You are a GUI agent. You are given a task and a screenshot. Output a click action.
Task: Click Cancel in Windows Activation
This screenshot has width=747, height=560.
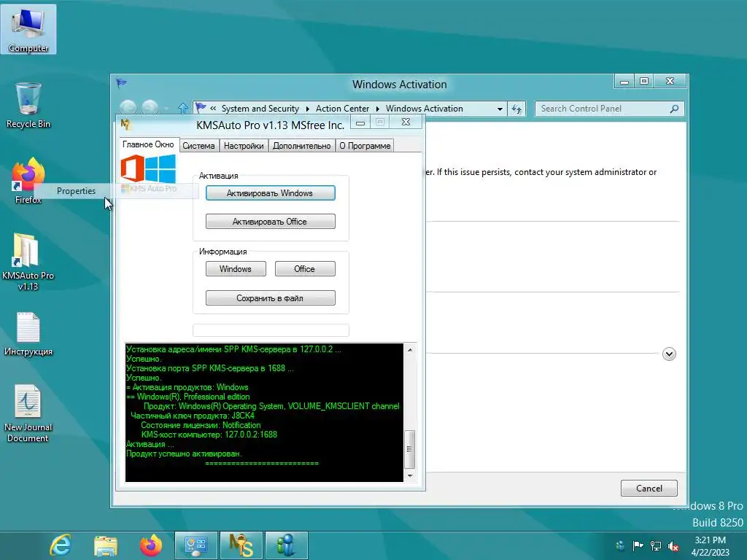(649, 488)
